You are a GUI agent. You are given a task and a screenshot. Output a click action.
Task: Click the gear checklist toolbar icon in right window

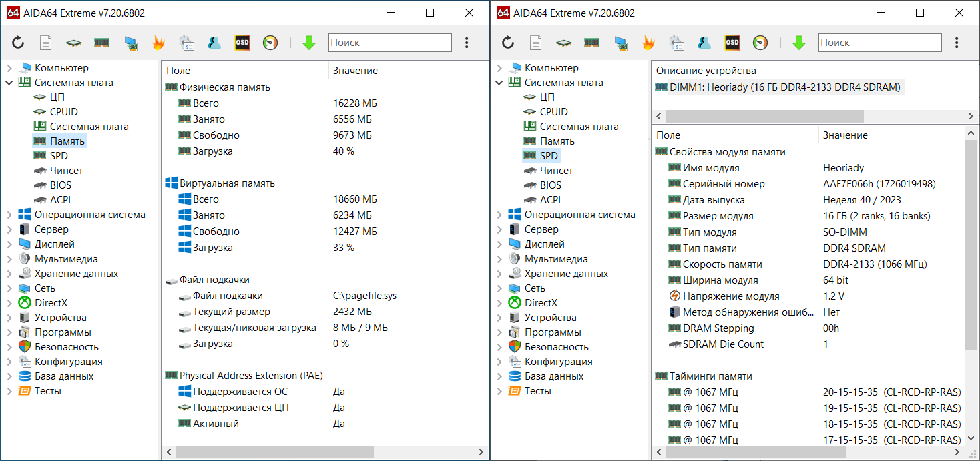(x=676, y=43)
